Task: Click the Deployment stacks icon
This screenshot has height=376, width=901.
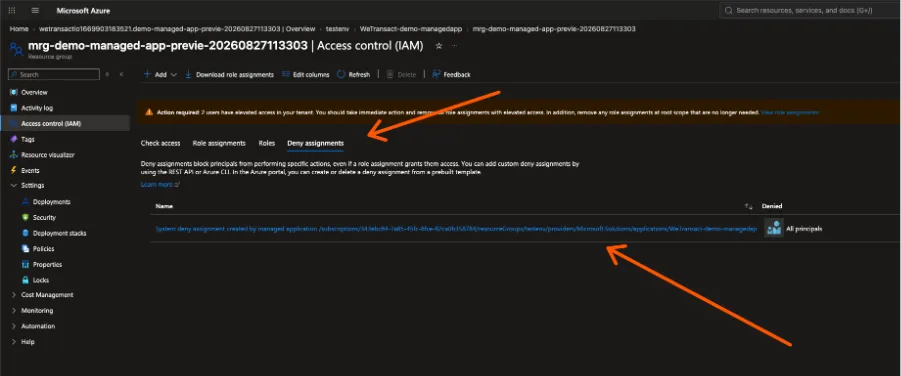Action: pos(25,233)
